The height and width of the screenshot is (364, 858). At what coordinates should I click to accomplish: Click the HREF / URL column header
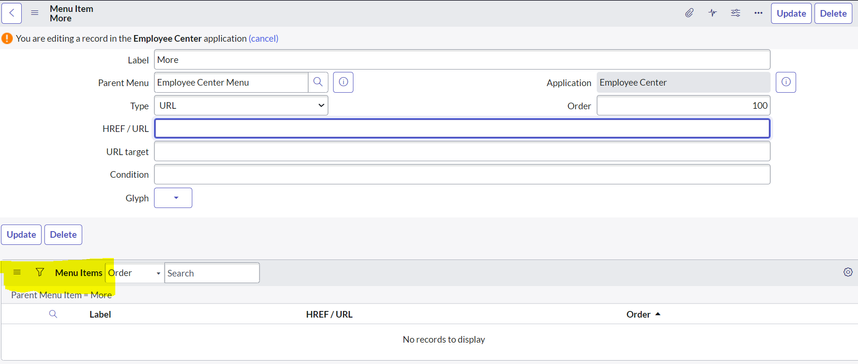click(x=329, y=314)
